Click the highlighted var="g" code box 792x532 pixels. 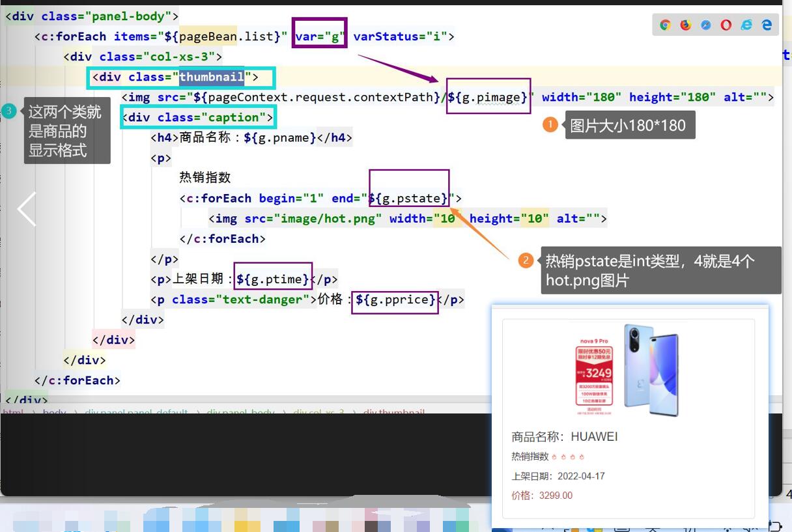point(318,36)
